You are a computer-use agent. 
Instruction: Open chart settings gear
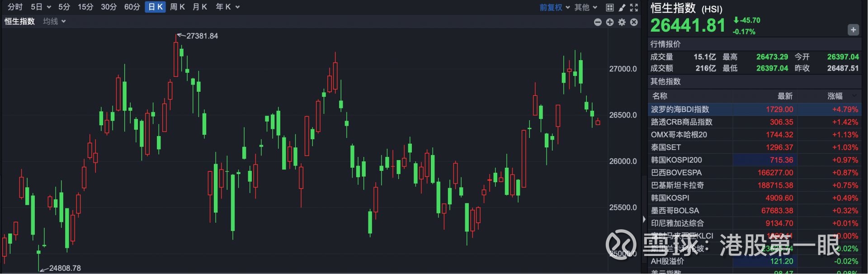[x=622, y=22]
